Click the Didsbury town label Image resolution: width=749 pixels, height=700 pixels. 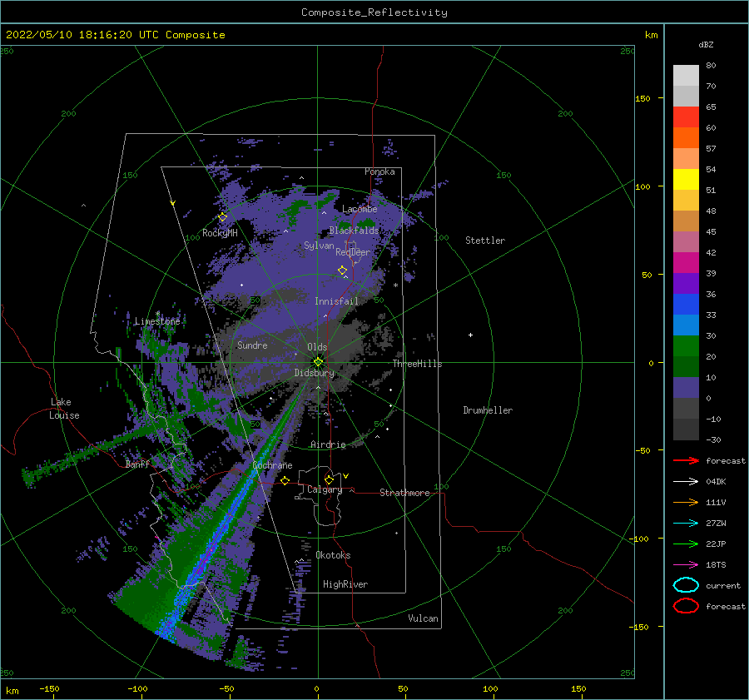tap(314, 373)
